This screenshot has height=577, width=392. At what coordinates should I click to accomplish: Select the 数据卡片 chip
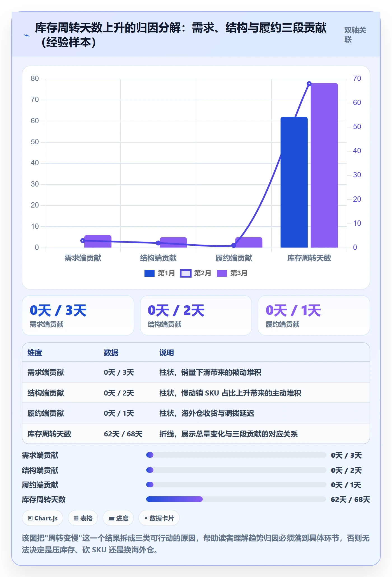[x=159, y=518]
